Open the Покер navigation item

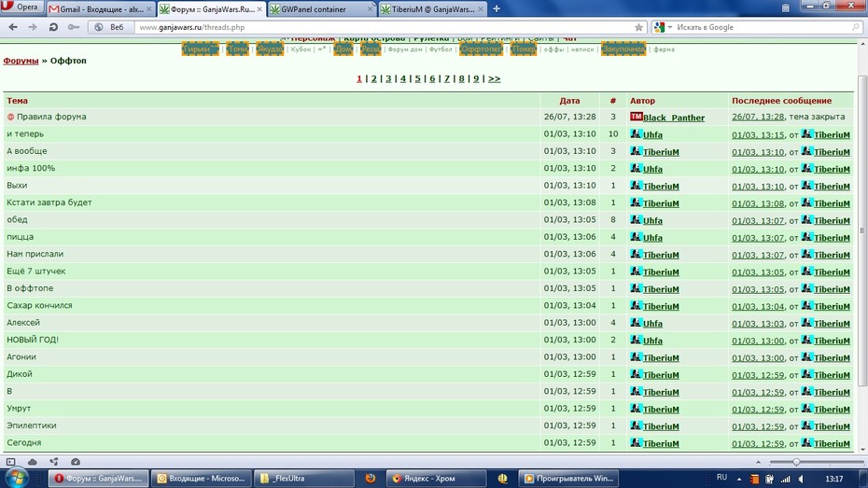pyautogui.click(x=524, y=49)
